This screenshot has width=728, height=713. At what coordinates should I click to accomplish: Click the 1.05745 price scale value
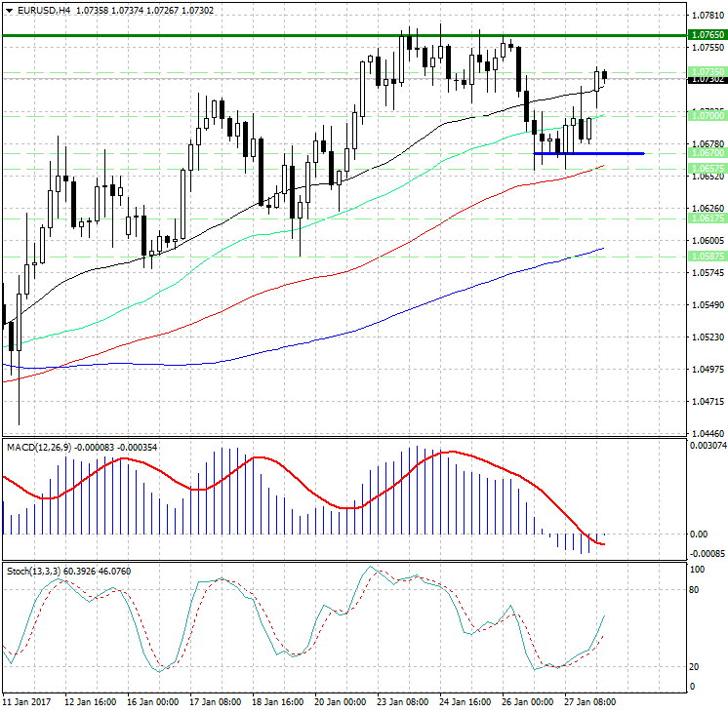pyautogui.click(x=708, y=272)
